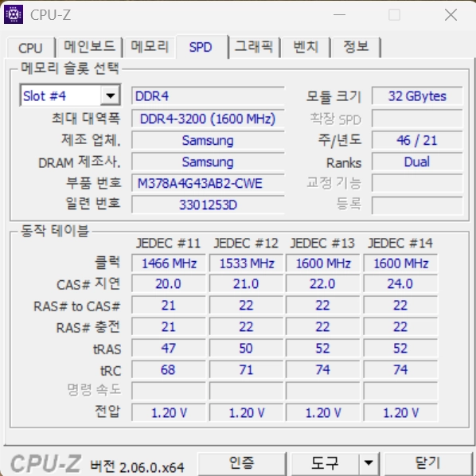Screen dimensions: 476x476
Task: Click the JEDEC #14 column header
Action: point(400,243)
